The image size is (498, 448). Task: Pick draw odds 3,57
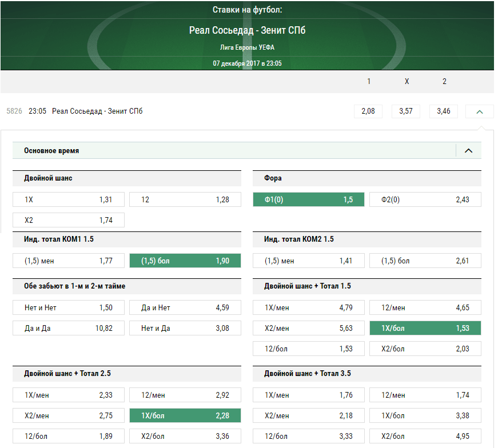tap(406, 111)
